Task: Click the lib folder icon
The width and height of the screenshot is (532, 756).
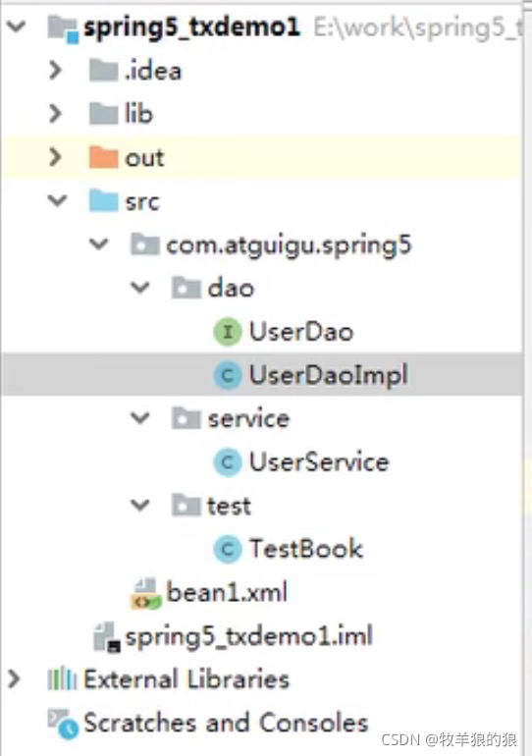Action: click(104, 114)
